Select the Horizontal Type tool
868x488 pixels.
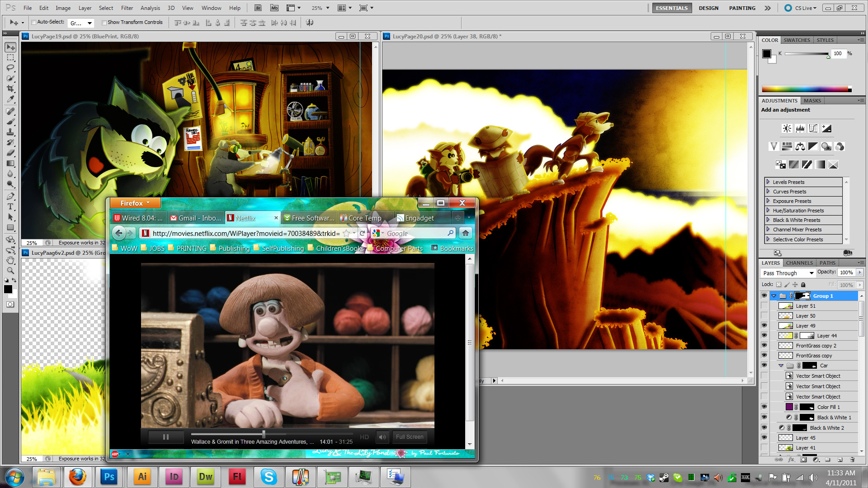(10, 206)
